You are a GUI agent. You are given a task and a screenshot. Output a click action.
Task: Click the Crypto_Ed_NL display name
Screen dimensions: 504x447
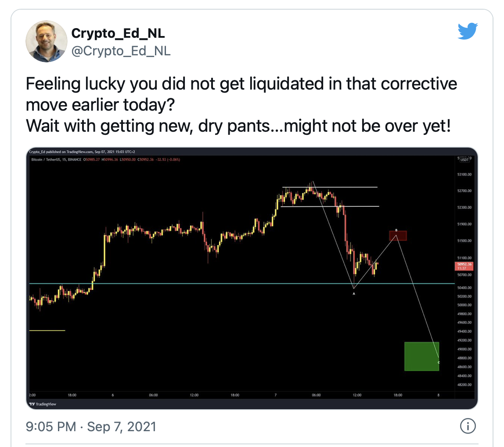(118, 33)
